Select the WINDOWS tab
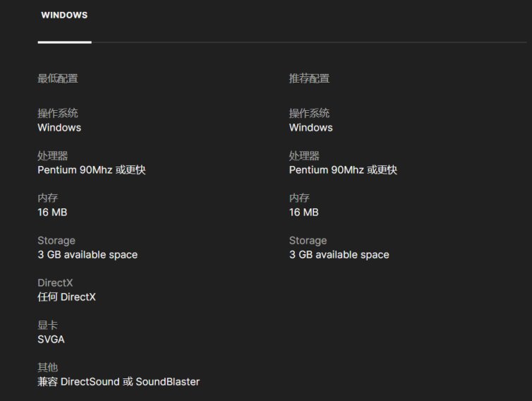Viewport: 532px width, 401px height. click(x=64, y=15)
